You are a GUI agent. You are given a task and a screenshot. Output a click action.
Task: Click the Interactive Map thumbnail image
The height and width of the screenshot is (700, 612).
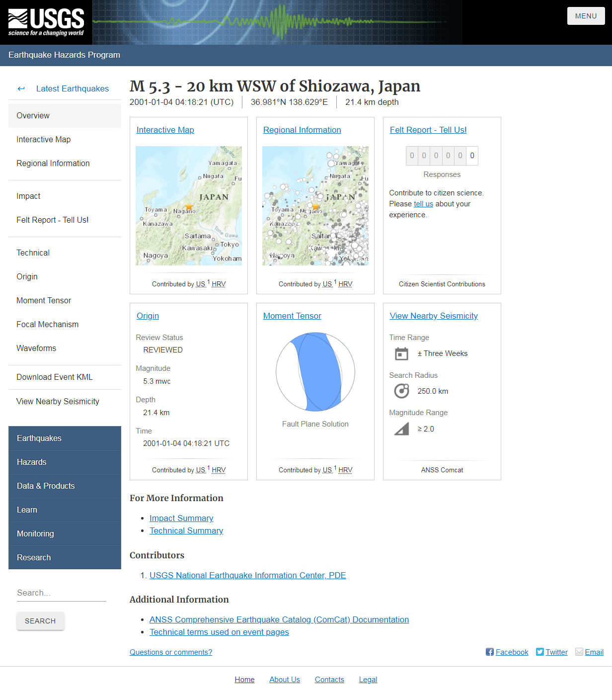189,206
